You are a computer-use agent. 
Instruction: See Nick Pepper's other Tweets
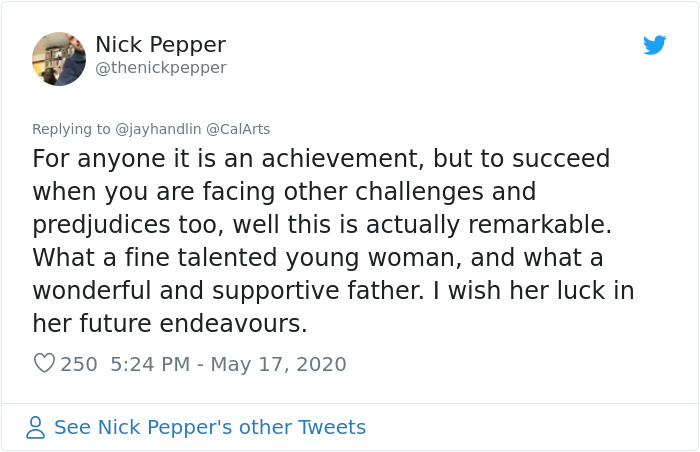(210, 428)
